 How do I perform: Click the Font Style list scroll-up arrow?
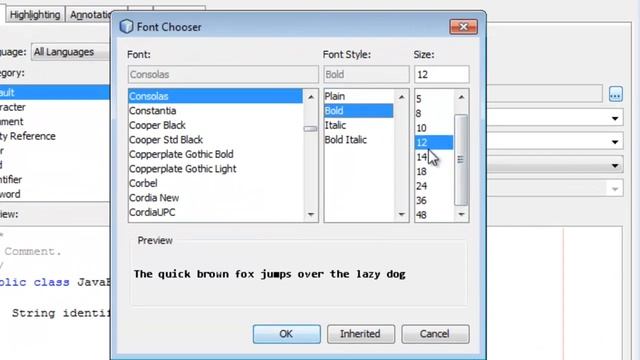[x=401, y=97]
